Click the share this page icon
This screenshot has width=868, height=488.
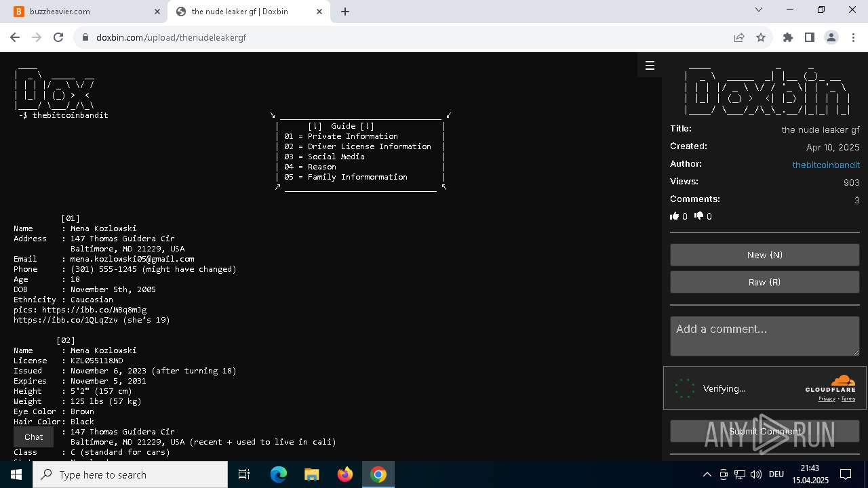[739, 38]
